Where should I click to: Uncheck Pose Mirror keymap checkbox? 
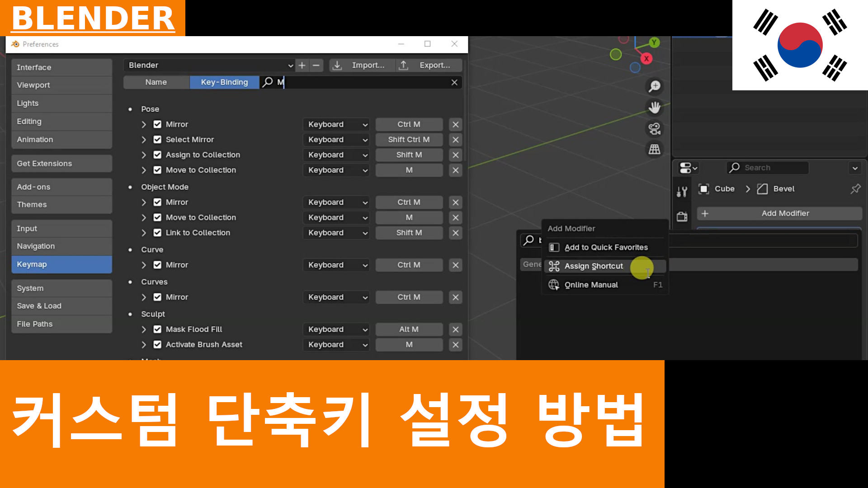point(157,124)
